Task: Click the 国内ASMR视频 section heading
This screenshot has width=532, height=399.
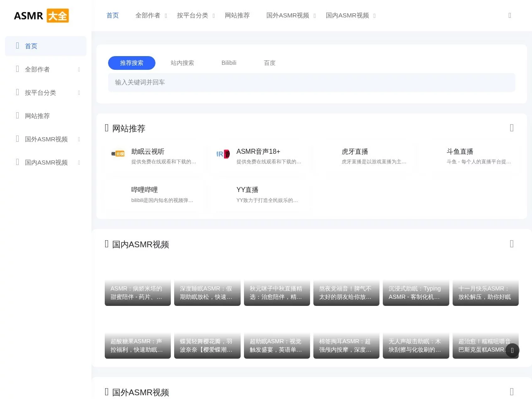Action: pos(140,244)
